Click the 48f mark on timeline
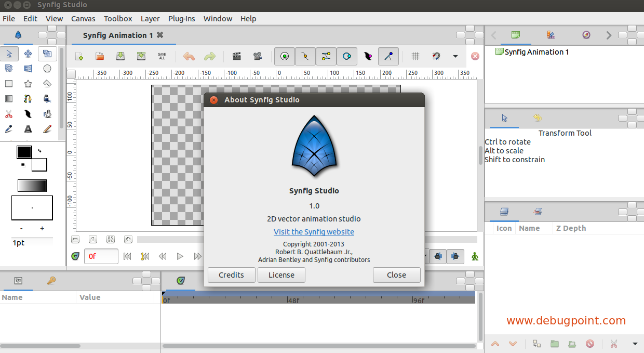The image size is (644, 353). click(x=293, y=300)
